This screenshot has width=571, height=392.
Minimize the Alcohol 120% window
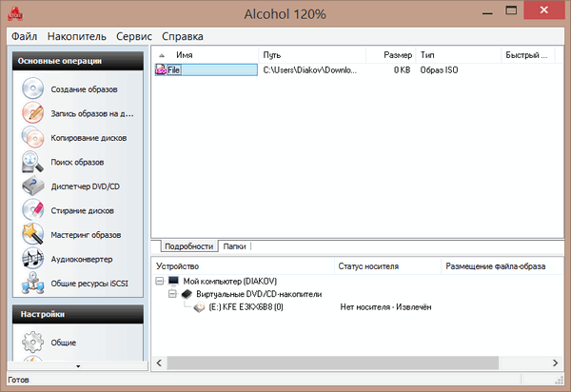click(x=487, y=12)
